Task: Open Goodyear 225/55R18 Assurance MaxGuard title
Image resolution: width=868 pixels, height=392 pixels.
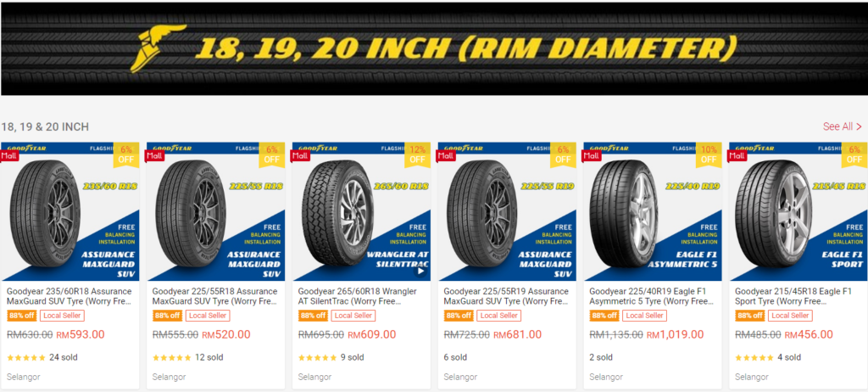Action: tap(214, 296)
